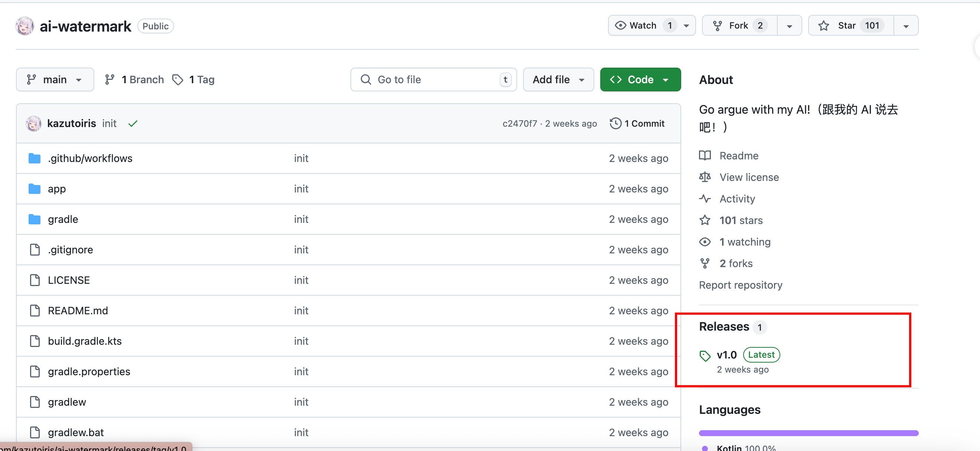This screenshot has height=451, width=980.
Task: Open the .github/workflows folder
Action: (x=90, y=158)
